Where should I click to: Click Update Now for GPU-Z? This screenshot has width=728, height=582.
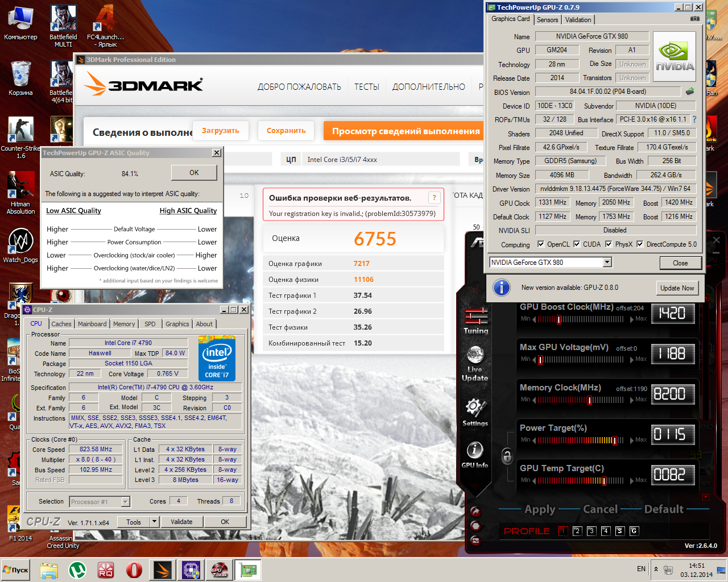[x=677, y=288]
